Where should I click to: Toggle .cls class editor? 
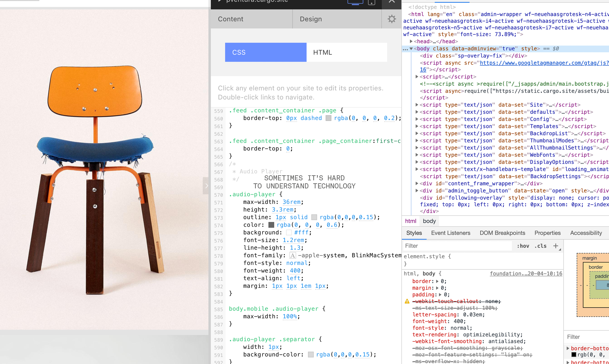pyautogui.click(x=540, y=246)
